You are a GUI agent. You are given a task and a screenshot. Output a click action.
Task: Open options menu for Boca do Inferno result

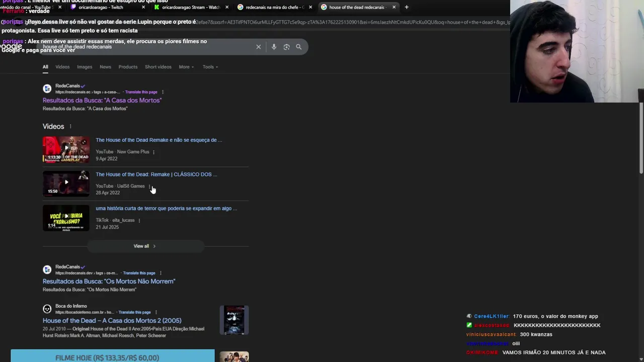click(x=156, y=312)
